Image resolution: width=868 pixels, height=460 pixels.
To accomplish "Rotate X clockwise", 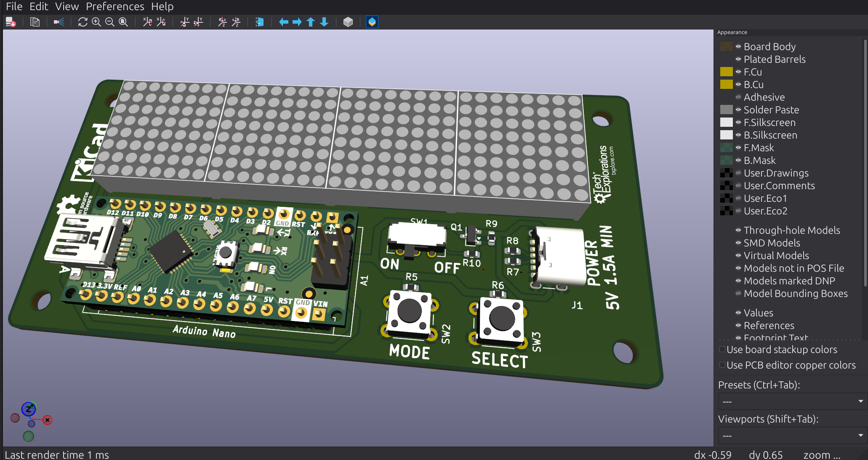I will 147,22.
